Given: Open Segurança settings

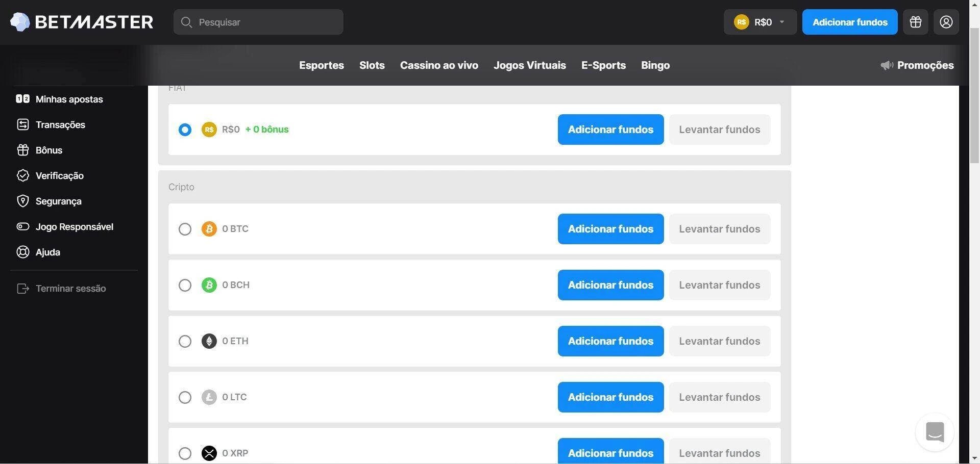Looking at the screenshot, I should point(59,201).
